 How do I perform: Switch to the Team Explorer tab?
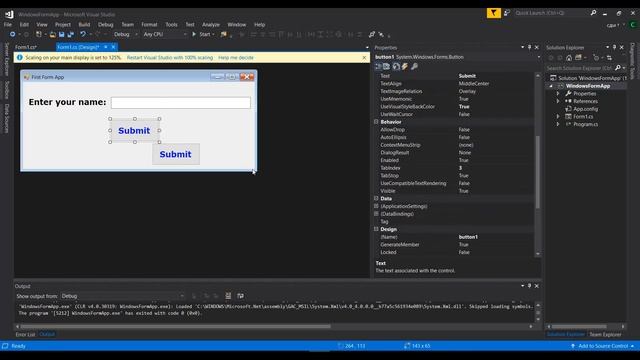pos(605,334)
